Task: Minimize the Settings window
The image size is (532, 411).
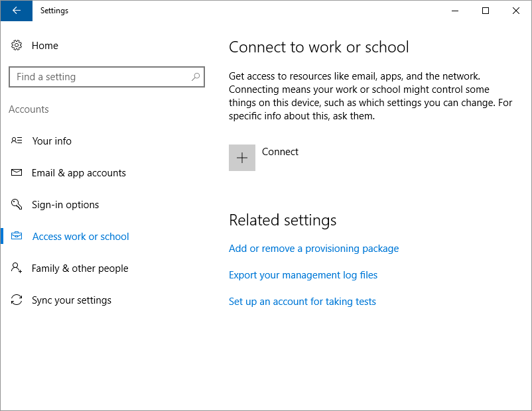Action: pos(455,11)
